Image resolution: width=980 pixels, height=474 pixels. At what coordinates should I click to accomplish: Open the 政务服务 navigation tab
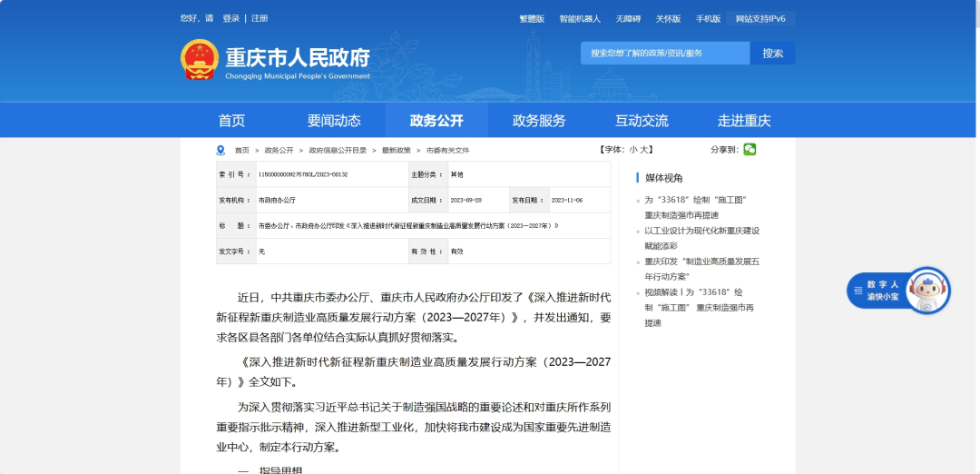point(539,120)
